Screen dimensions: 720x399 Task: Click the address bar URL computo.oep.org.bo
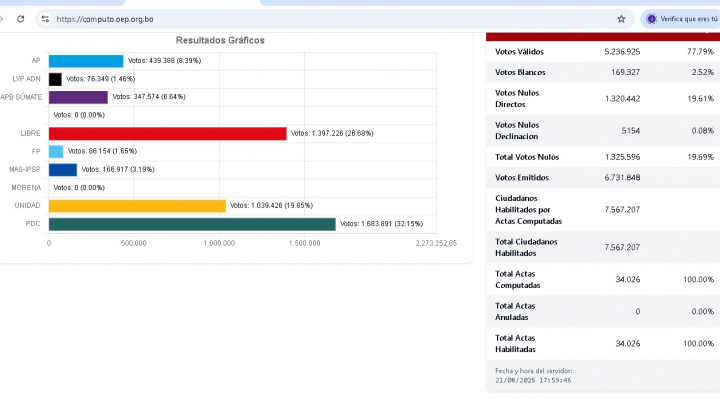click(105, 19)
